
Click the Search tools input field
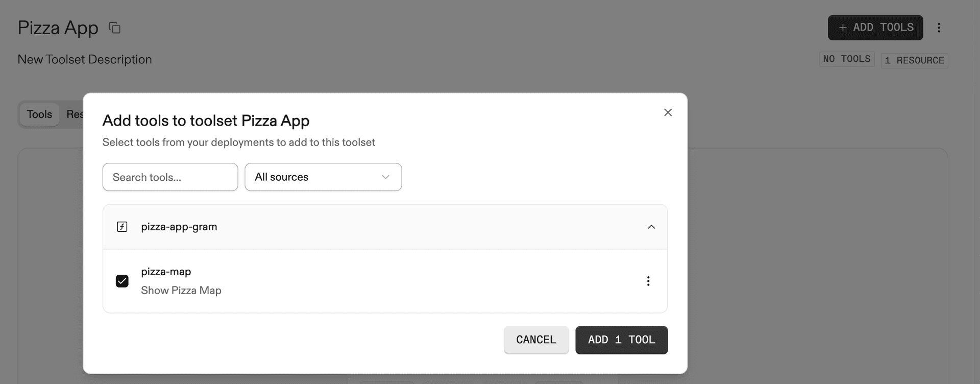point(170,177)
